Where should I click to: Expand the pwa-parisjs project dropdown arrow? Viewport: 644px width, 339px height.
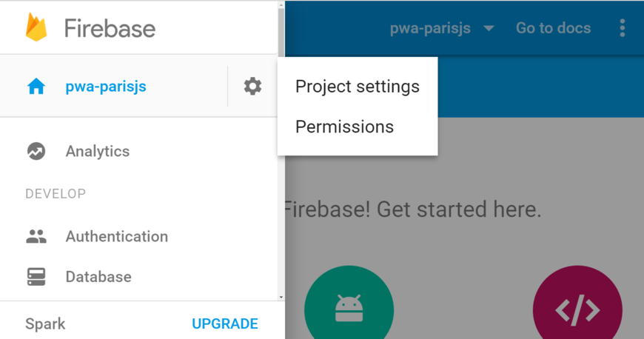coord(489,29)
